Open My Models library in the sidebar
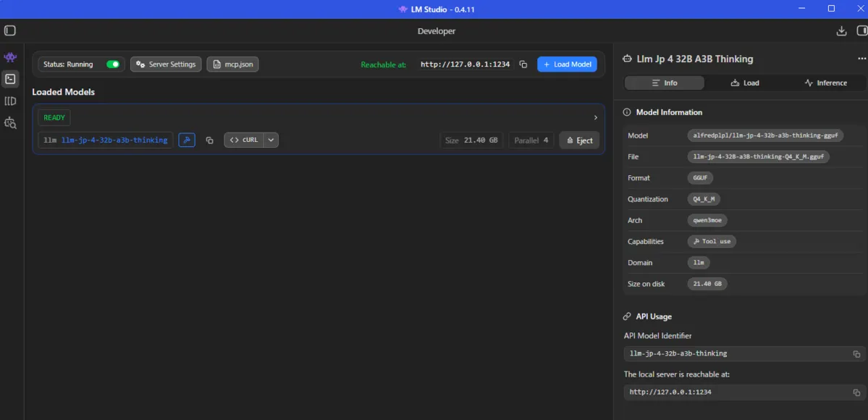 click(10, 101)
